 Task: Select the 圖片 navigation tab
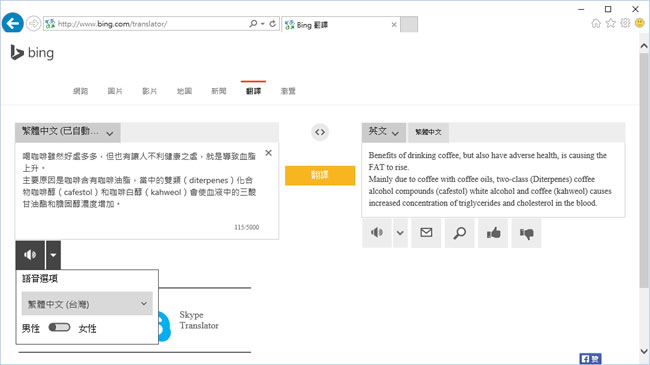115,91
